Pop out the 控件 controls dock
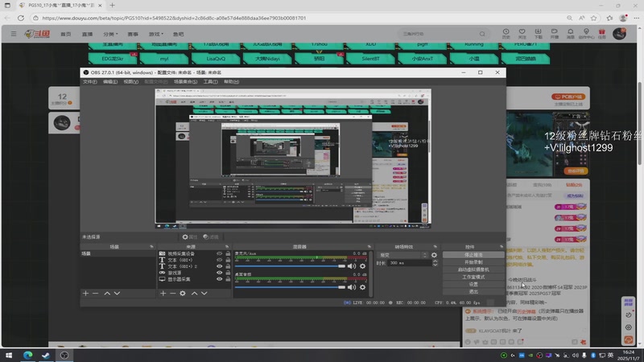Screen dimensions: 644x362 point(501,247)
